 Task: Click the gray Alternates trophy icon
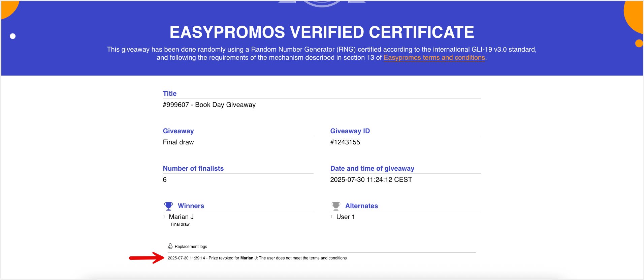(x=336, y=206)
